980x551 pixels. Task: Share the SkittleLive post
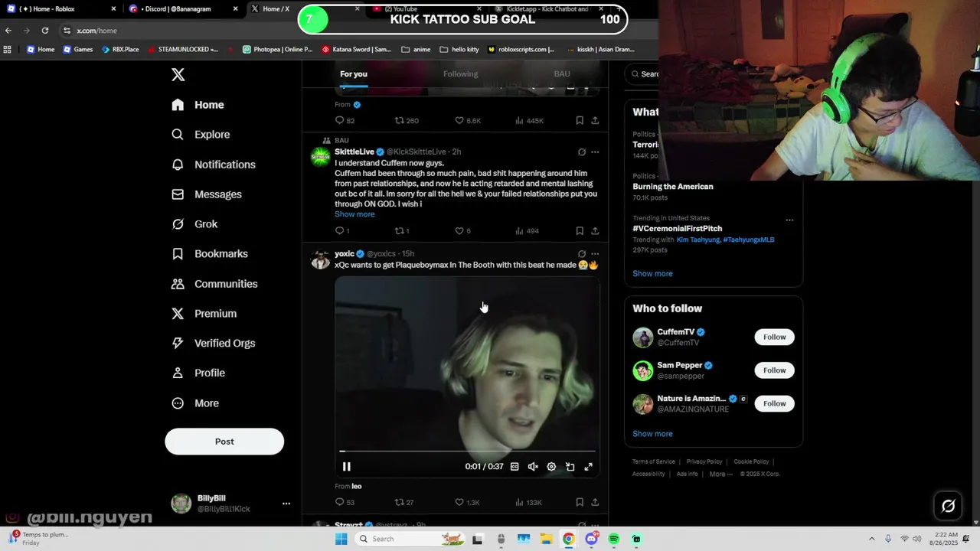coord(595,230)
